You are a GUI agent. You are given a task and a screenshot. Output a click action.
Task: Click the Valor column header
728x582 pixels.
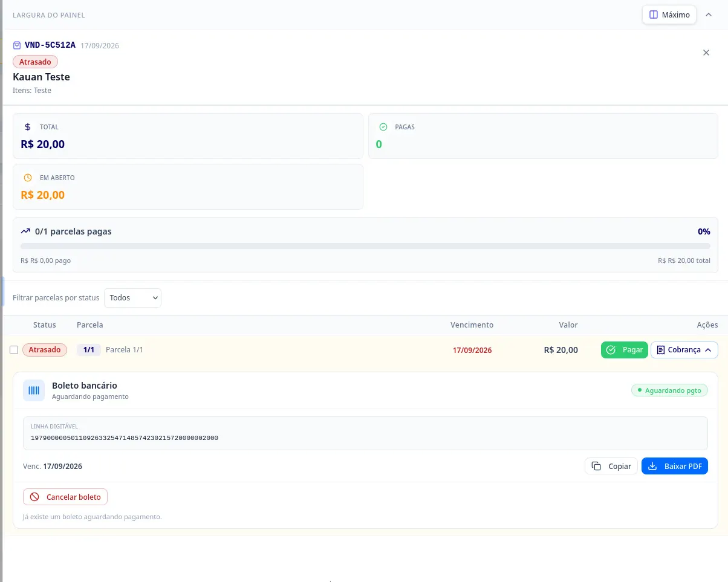pyautogui.click(x=568, y=325)
